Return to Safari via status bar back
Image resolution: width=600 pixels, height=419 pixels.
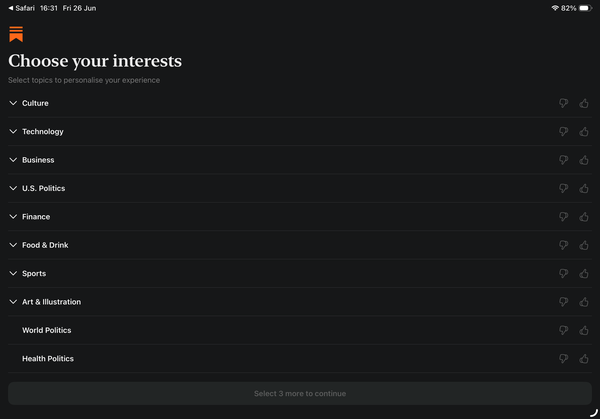(21, 8)
